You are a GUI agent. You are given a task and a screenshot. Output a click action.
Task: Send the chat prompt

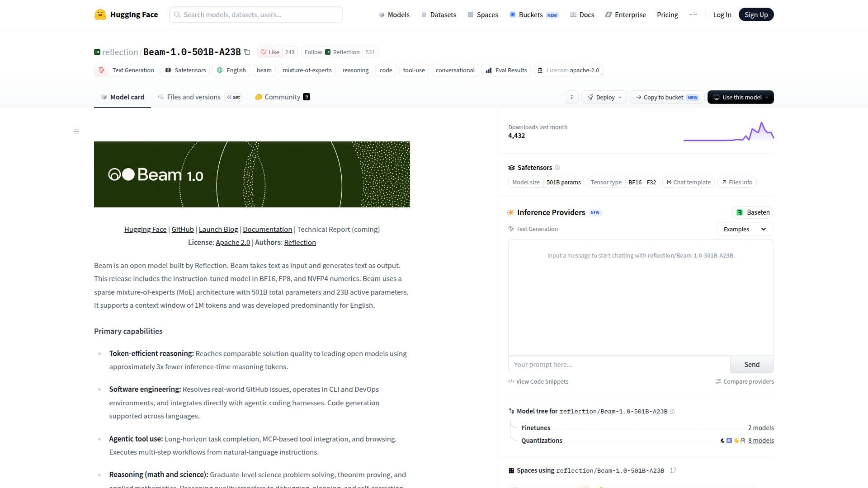(752, 364)
